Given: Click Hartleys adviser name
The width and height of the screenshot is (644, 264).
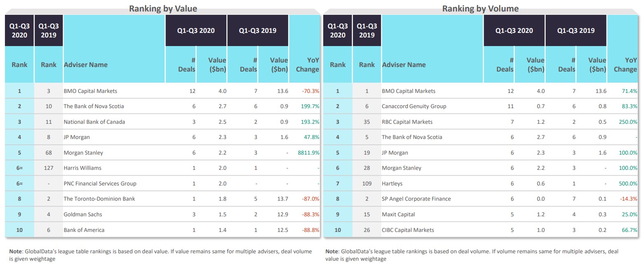Looking at the screenshot, I should [392, 183].
